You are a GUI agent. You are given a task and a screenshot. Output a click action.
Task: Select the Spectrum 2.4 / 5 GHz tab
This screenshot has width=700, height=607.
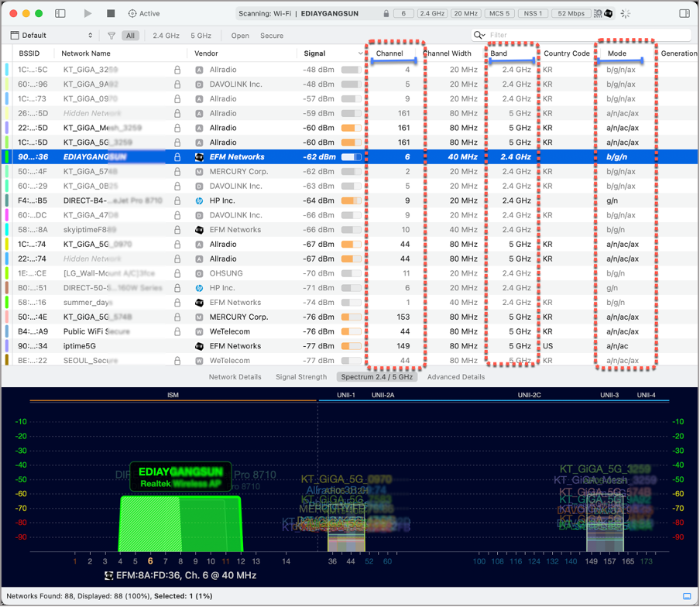[377, 377]
